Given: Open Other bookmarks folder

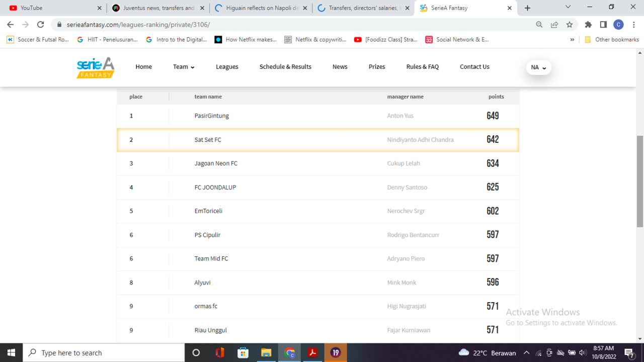Looking at the screenshot, I should coord(611,40).
